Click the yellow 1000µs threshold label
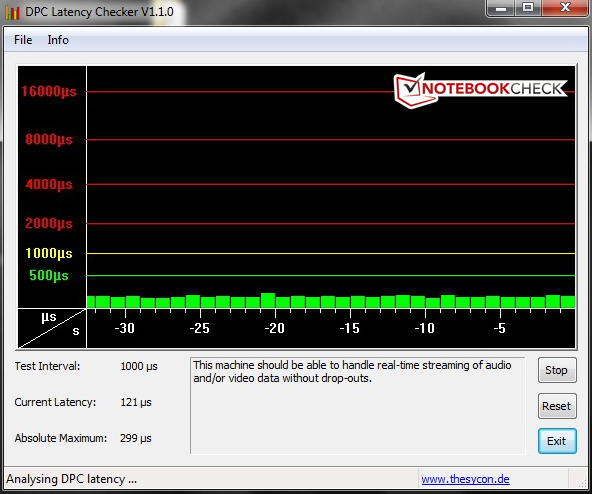 coord(49,253)
